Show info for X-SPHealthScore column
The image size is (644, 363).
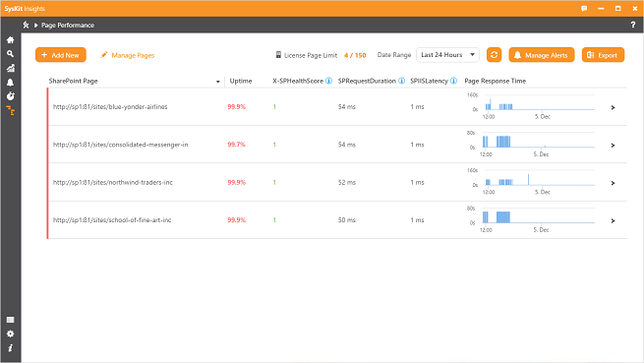329,81
